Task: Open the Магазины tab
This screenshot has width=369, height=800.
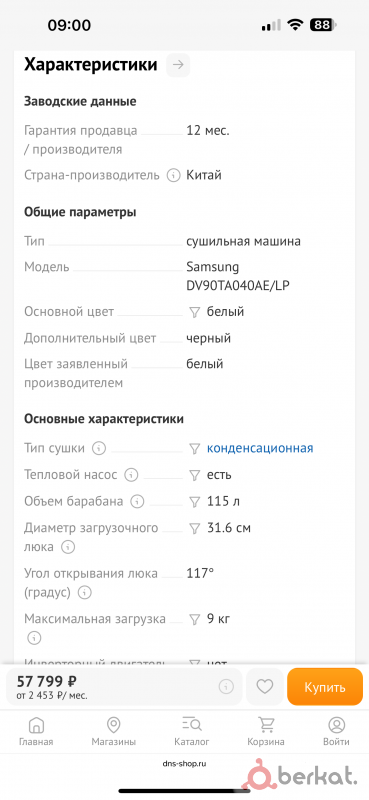Action: click(114, 732)
